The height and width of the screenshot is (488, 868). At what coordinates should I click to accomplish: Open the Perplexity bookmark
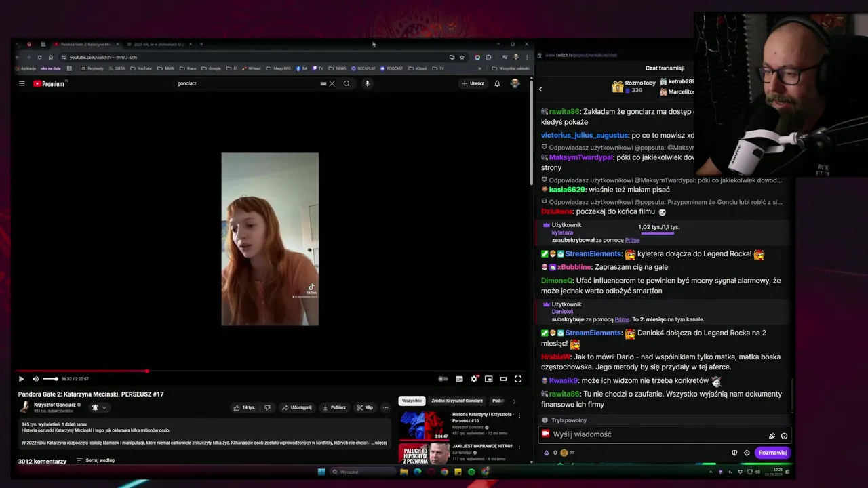(92, 68)
